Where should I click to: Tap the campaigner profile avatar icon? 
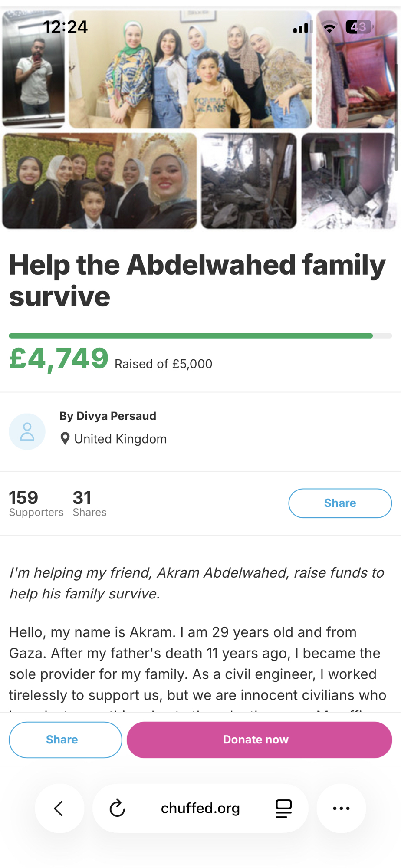(x=27, y=431)
